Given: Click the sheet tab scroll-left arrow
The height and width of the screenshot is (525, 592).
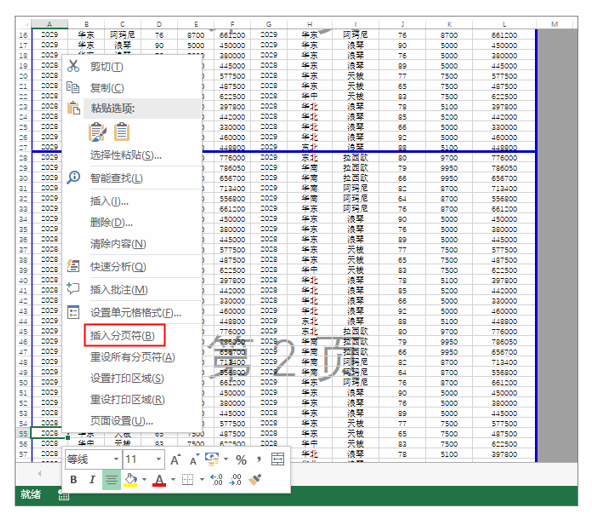Looking at the screenshot, I should [39, 473].
